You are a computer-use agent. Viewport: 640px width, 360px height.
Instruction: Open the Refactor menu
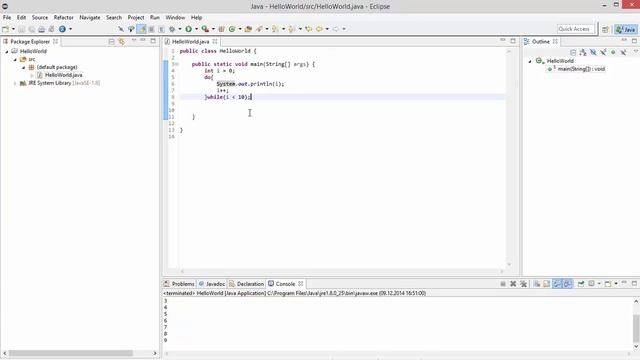tap(64, 18)
